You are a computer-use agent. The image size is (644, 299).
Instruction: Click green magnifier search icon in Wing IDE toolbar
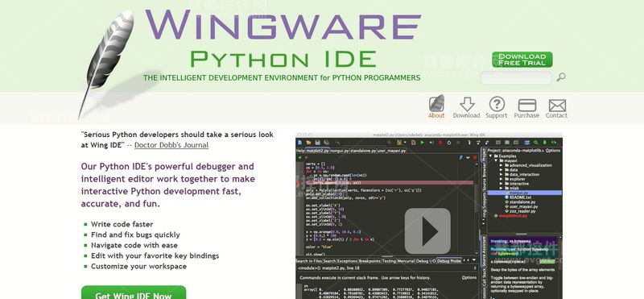click(535, 143)
